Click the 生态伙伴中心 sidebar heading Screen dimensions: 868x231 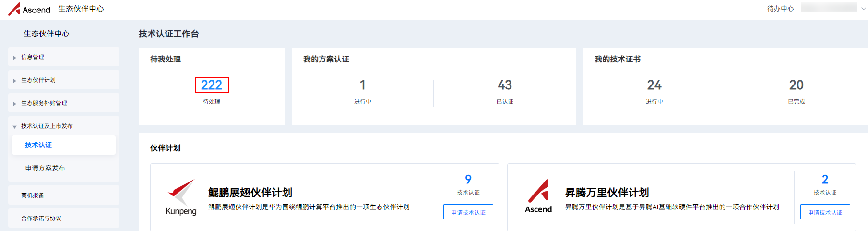tap(47, 34)
